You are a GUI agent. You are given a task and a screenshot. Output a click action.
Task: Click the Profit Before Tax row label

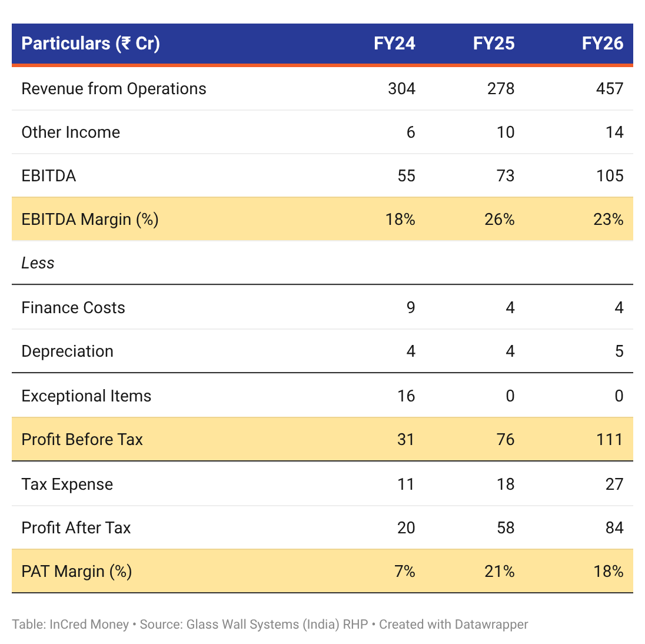click(x=82, y=440)
